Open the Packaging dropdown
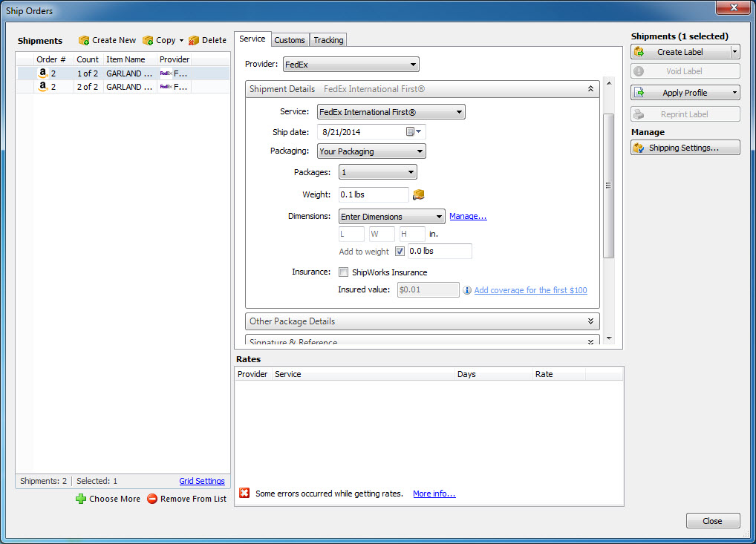 point(371,151)
